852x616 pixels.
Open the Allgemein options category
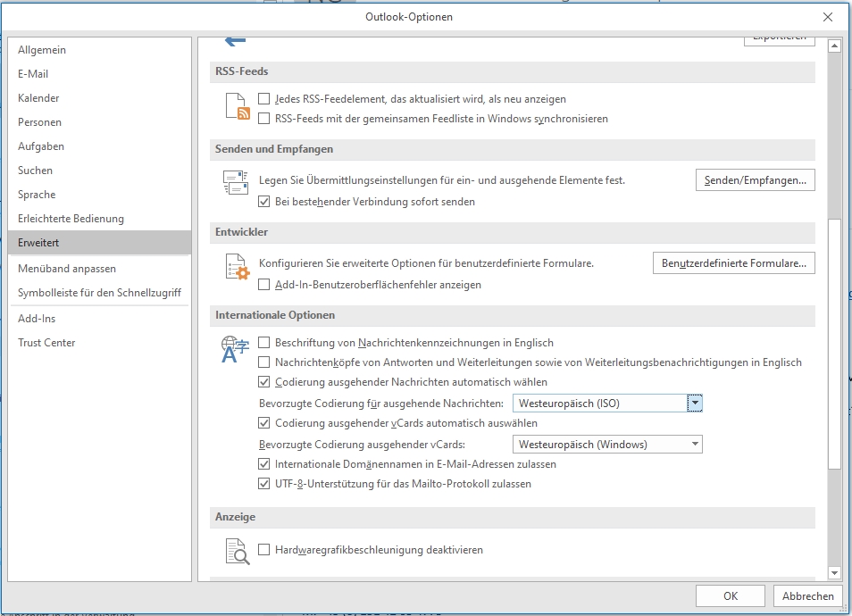click(99, 50)
